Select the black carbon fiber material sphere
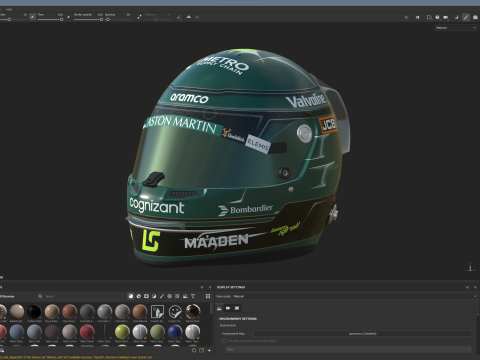 point(34,311)
